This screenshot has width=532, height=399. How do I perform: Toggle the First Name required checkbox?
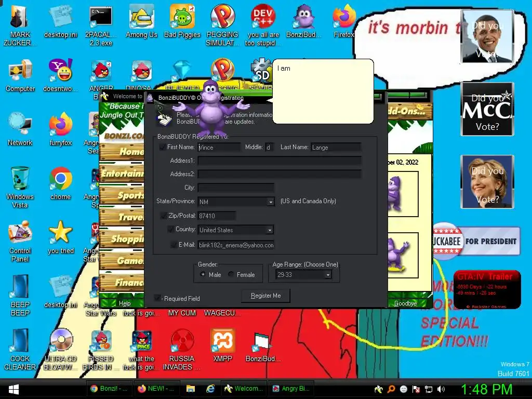click(x=162, y=147)
